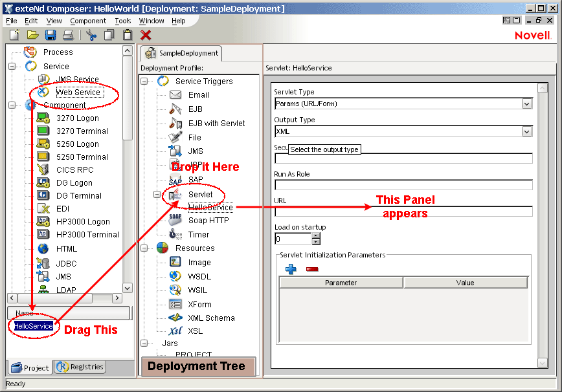Select Web Service in the project tree
Screen dimensions: 562x392
pyautogui.click(x=78, y=93)
